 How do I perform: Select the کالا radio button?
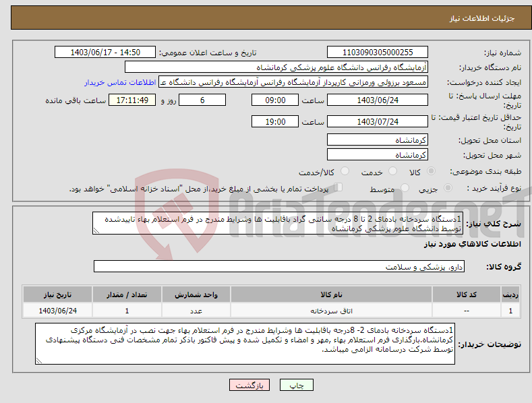click(431, 171)
